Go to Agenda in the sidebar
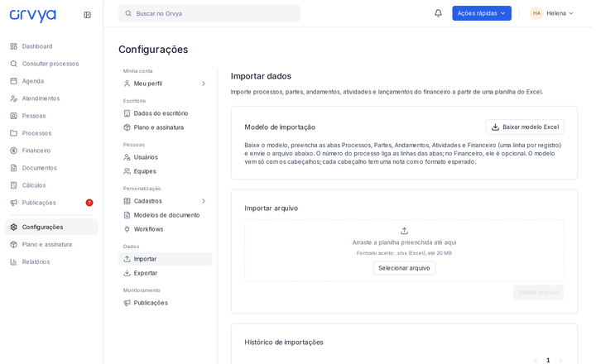Image resolution: width=596 pixels, height=364 pixels. (x=51, y=81)
